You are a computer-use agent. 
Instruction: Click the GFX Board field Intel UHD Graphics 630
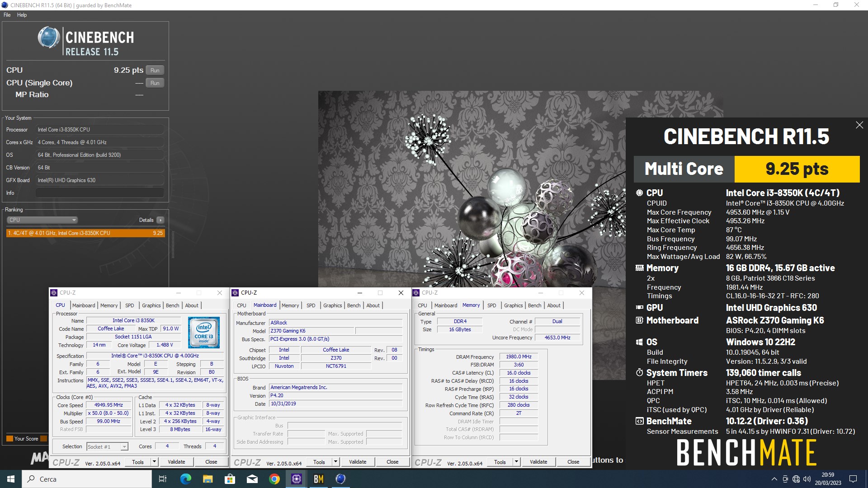[x=99, y=180]
